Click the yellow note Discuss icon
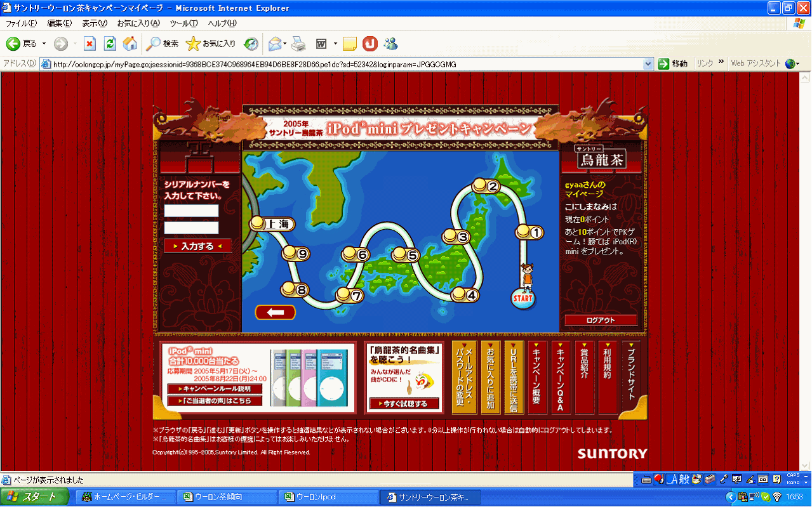 (349, 44)
